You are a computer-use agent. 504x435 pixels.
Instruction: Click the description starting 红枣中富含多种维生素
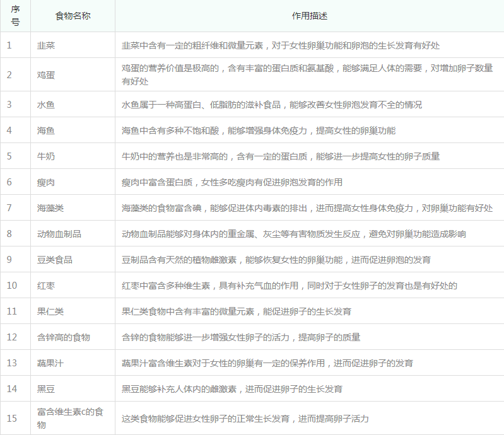point(290,286)
